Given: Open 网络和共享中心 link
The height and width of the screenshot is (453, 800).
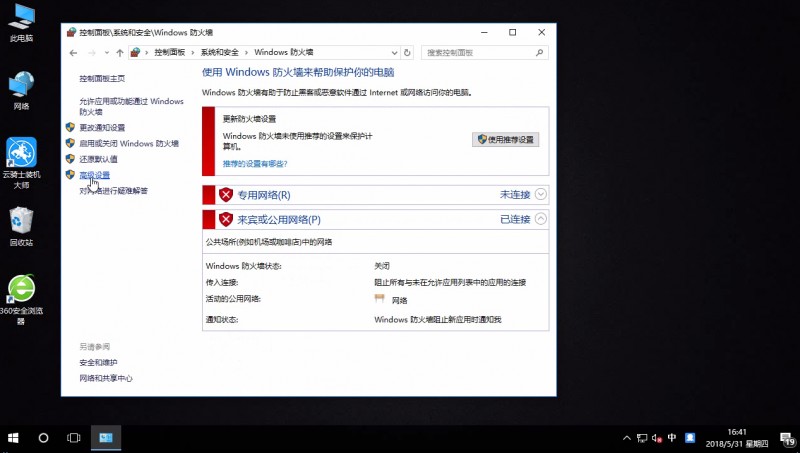Looking at the screenshot, I should click(106, 379).
